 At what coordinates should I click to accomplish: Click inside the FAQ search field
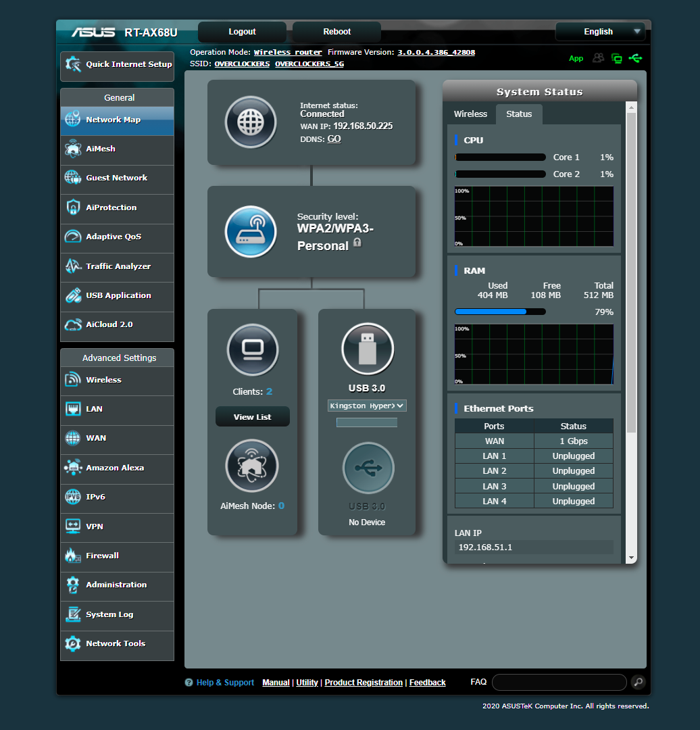pyautogui.click(x=559, y=682)
